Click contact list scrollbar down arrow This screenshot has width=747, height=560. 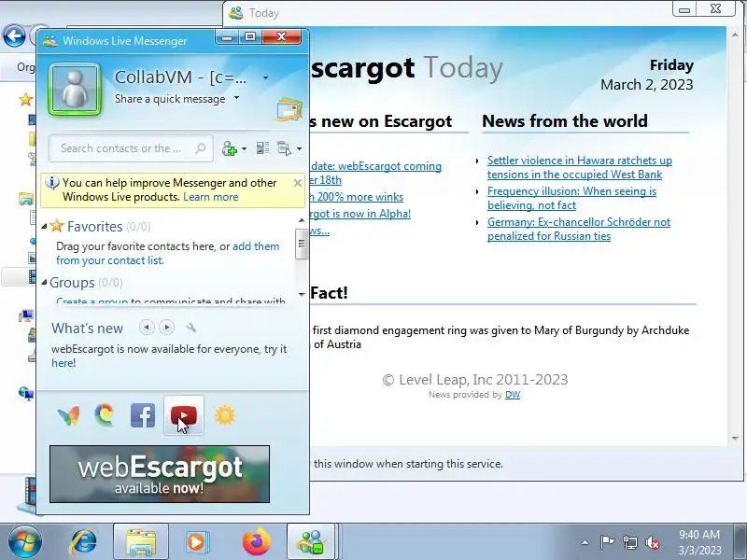[301, 294]
